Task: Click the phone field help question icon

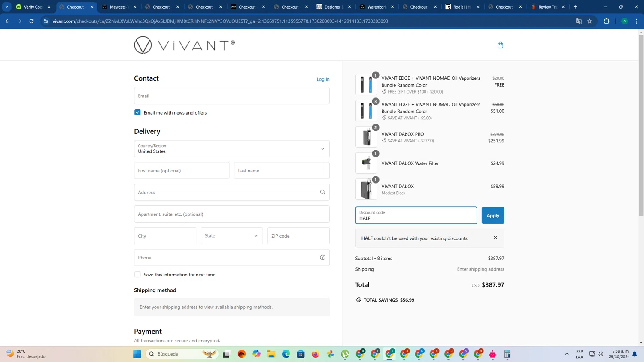Action: coord(323,257)
